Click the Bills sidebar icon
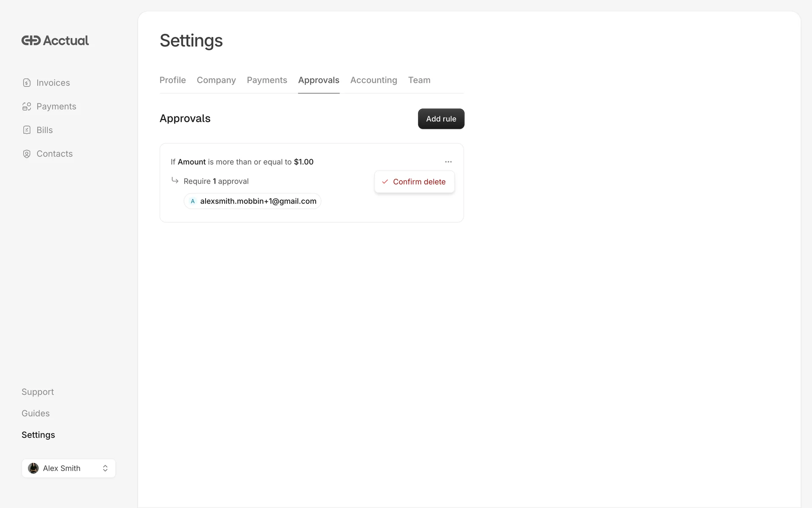812x508 pixels. tap(27, 130)
